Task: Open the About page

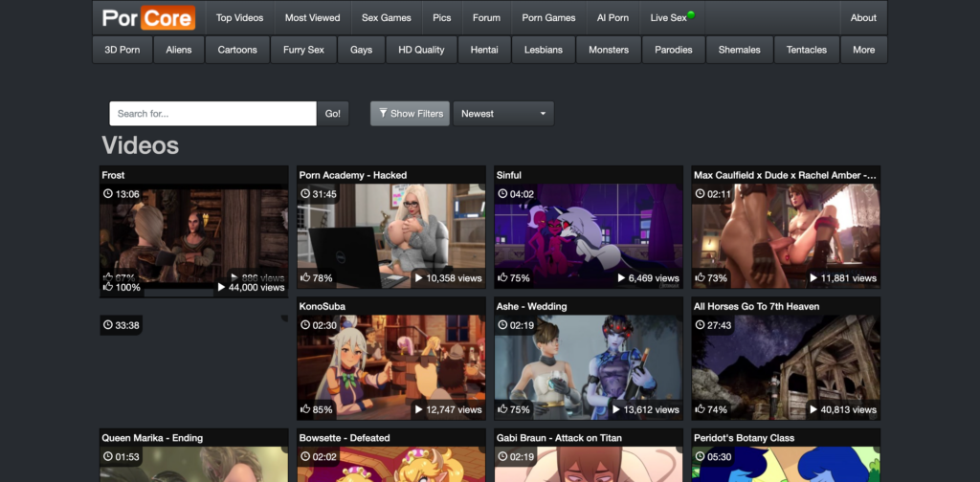Action: point(863,17)
